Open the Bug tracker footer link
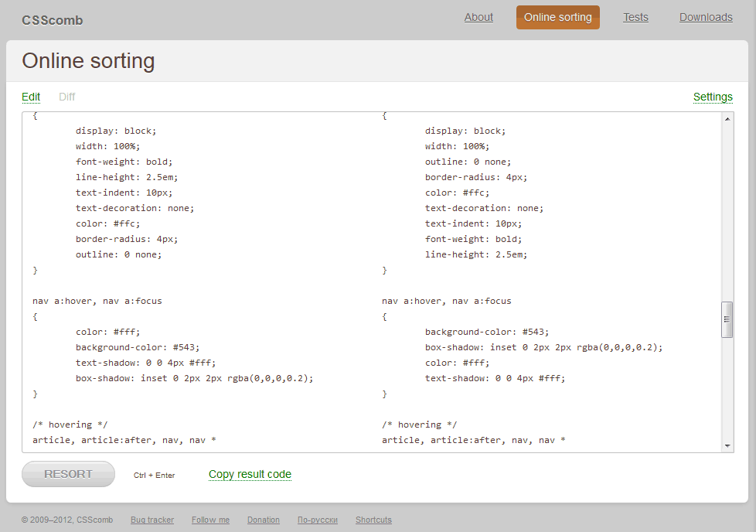This screenshot has width=756, height=532. click(152, 520)
